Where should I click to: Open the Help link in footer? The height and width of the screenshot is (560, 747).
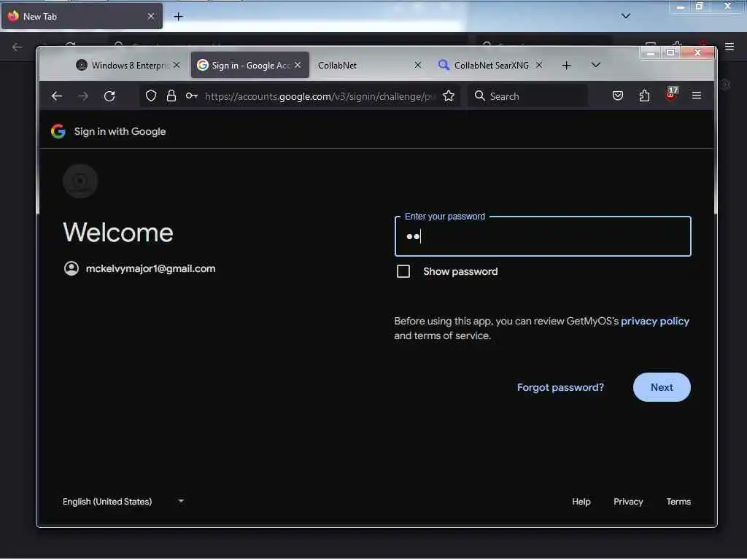581,502
